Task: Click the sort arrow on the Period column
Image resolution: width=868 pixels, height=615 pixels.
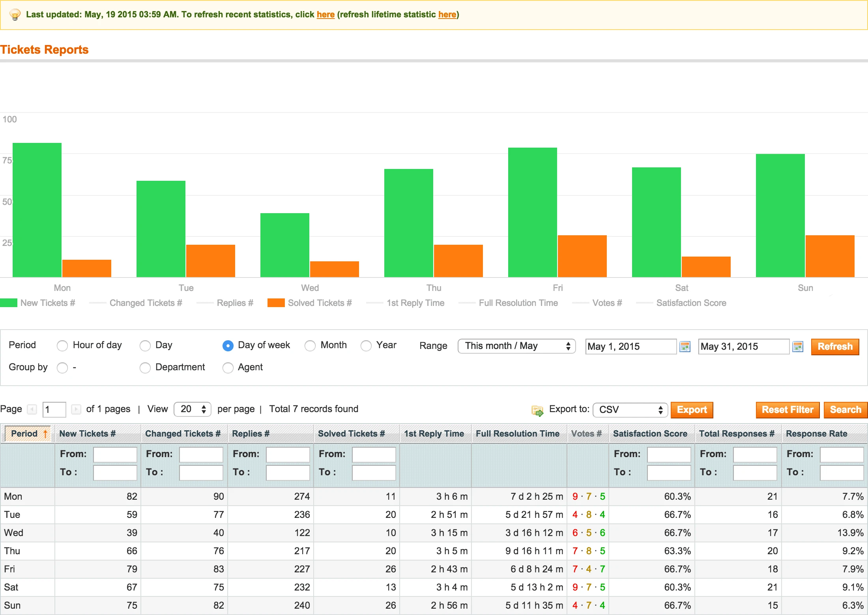Action: click(45, 433)
